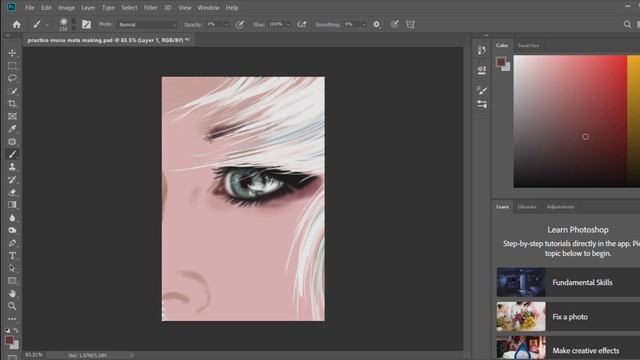Swap foreground and background colors
640x360 pixels.
pos(16,330)
